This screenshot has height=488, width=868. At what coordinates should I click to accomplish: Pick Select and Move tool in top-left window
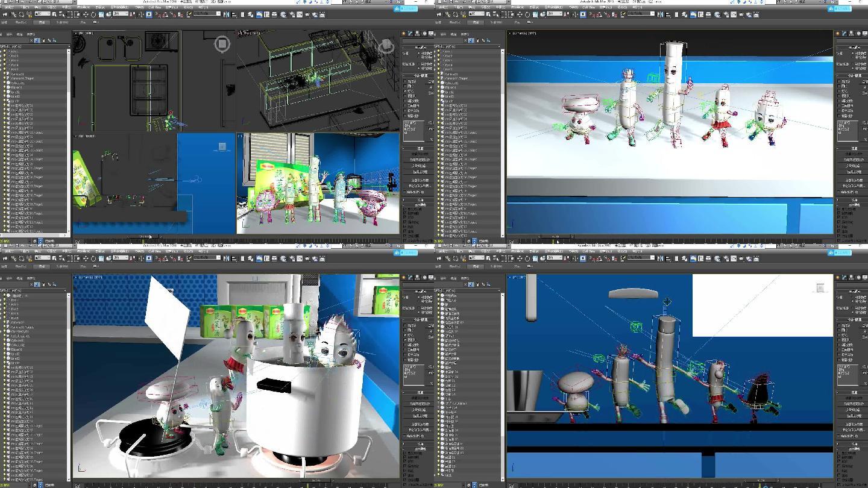click(x=86, y=14)
